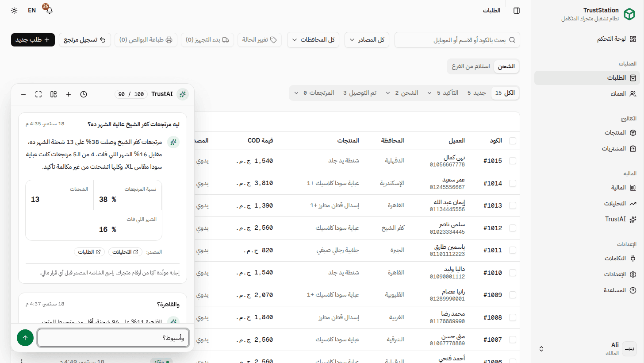
Task: Tick the checkbox for order #1008
Action: (x=513, y=317)
